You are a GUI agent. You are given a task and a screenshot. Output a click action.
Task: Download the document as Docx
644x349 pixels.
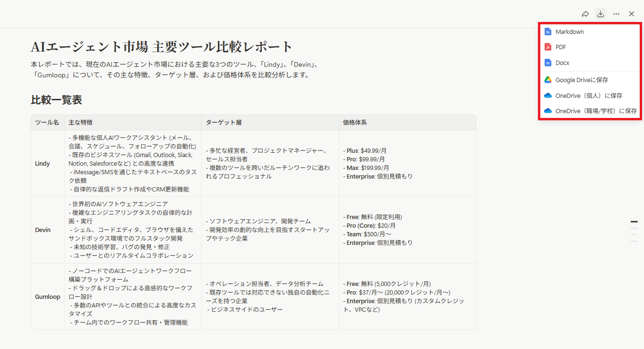coord(590,63)
